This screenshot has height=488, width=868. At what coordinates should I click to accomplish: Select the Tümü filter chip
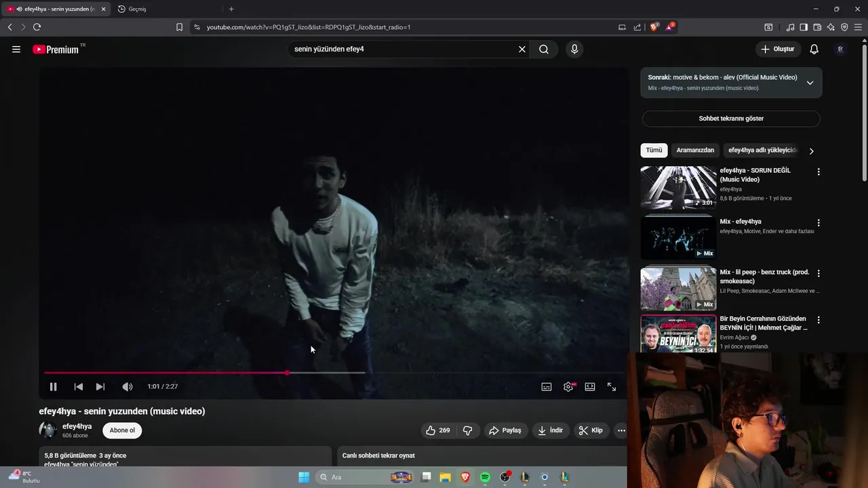tap(654, 150)
